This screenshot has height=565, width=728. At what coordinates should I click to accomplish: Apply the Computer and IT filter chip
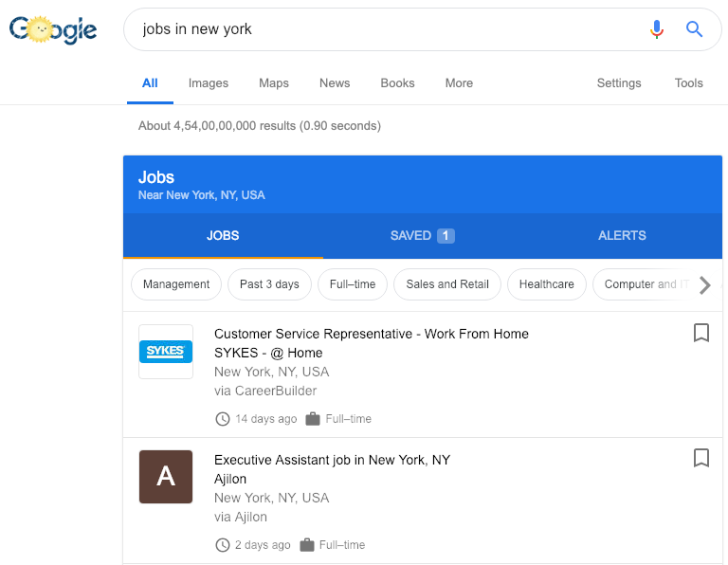[x=646, y=284]
